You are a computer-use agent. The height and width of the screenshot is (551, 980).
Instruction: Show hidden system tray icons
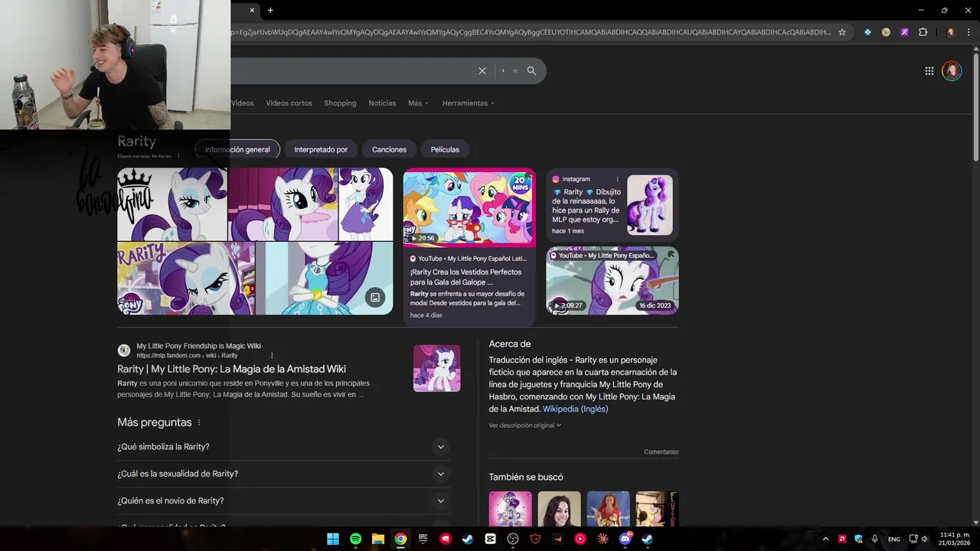(x=825, y=539)
